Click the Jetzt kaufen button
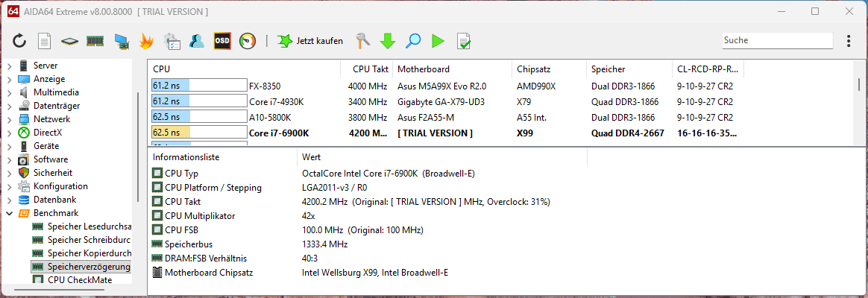 tap(310, 41)
